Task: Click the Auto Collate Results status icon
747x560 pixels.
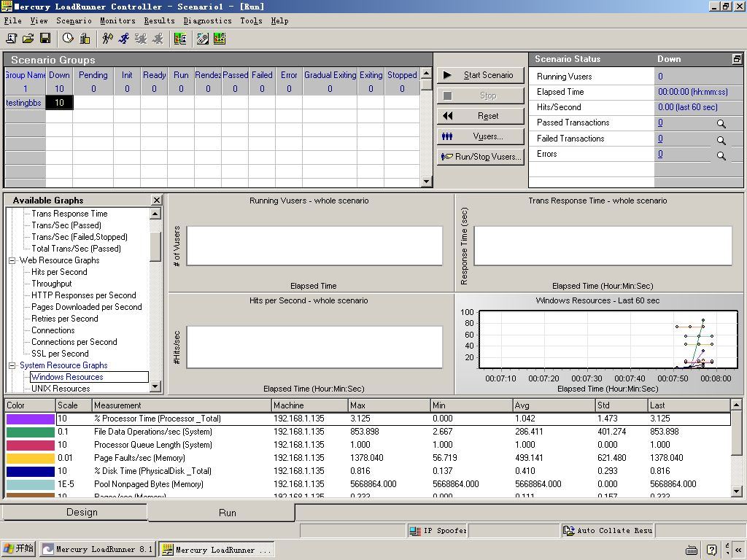Action: click(568, 531)
